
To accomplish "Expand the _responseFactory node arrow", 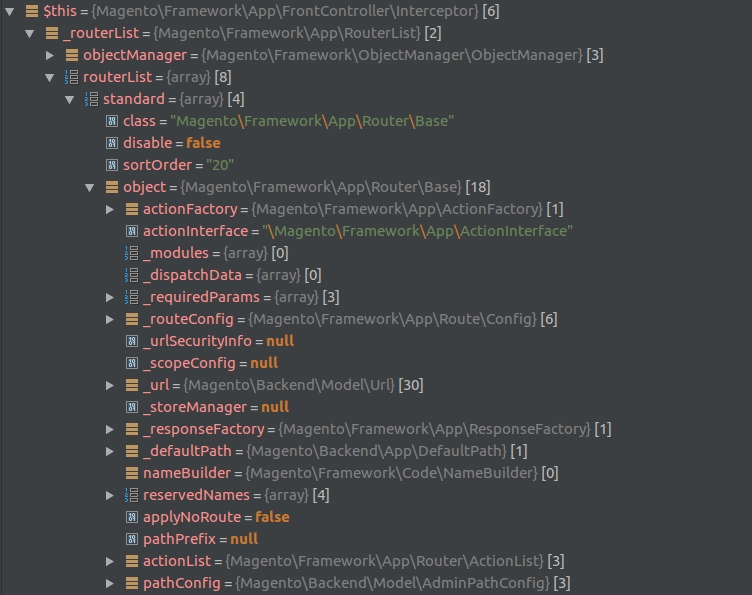I will point(110,430).
